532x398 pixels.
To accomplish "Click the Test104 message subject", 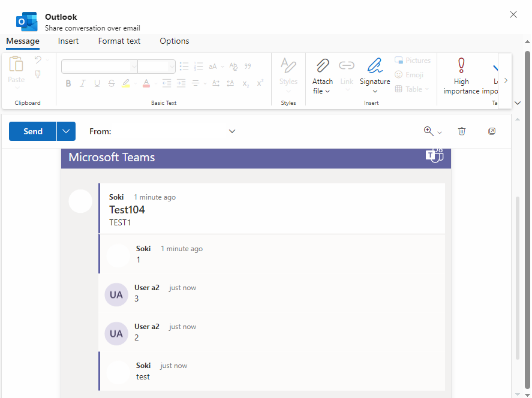I will [x=127, y=210].
